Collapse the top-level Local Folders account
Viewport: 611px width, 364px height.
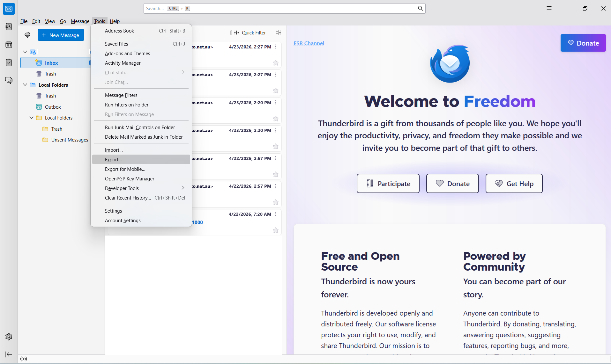[x=25, y=85]
